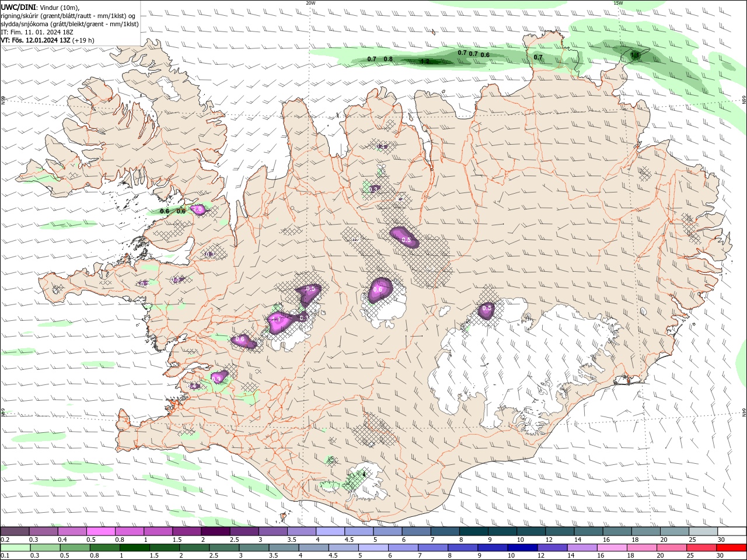Click the 'rigning/skúrir' legend description line
Screen dimensions: 747x560
(x=69, y=16)
